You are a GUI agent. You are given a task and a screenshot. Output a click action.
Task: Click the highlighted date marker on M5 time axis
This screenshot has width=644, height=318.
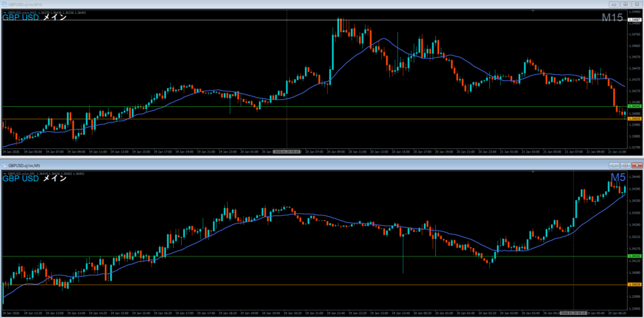point(574,312)
